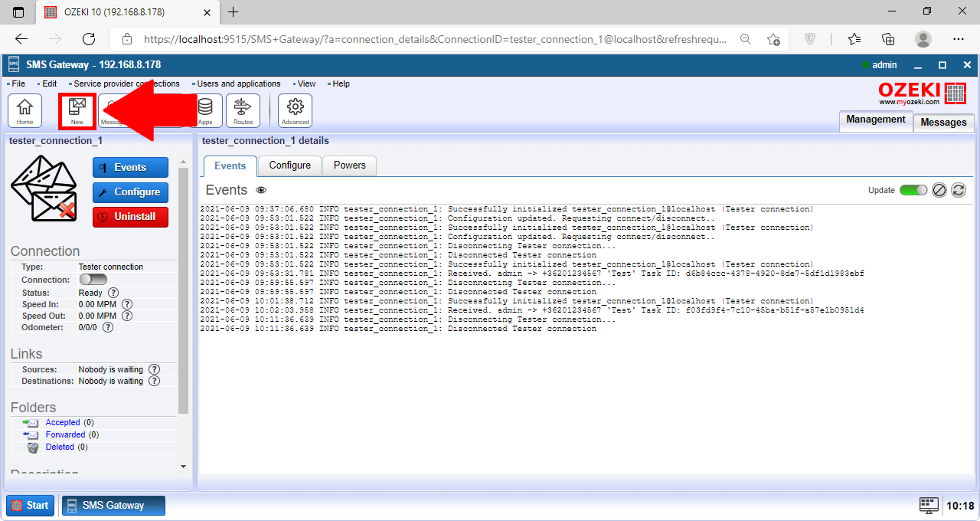Click the SMS Gateway phone icon in title bar
This screenshot has width=980, height=521.
pos(13,65)
